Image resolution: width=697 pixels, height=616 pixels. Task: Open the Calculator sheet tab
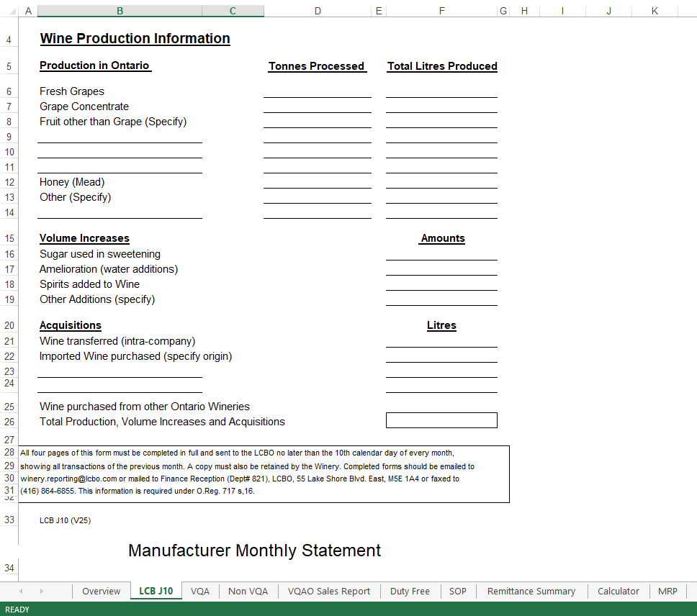click(x=619, y=591)
